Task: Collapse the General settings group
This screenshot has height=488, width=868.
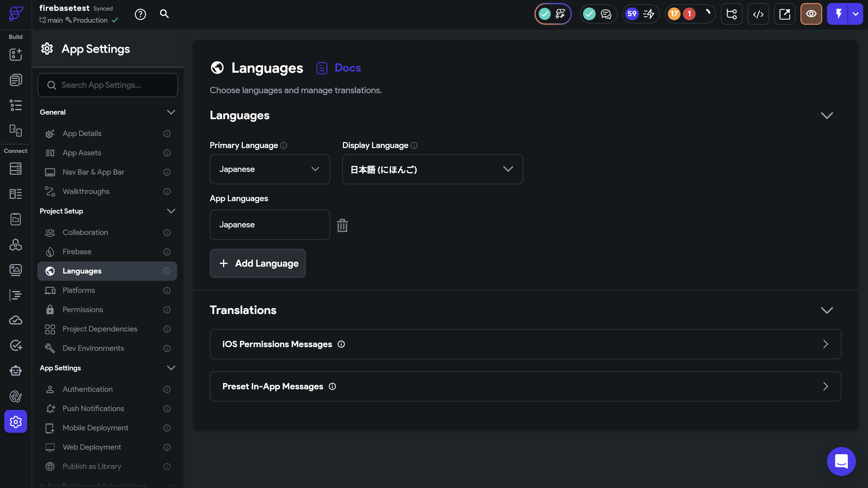Action: click(x=171, y=112)
